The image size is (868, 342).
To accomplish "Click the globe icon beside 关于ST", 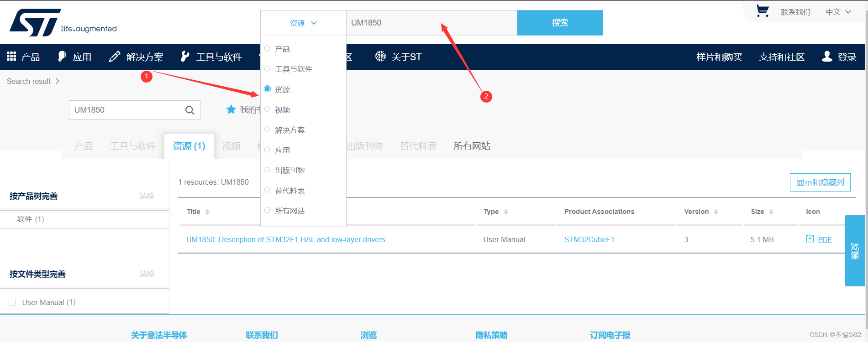I will 380,56.
